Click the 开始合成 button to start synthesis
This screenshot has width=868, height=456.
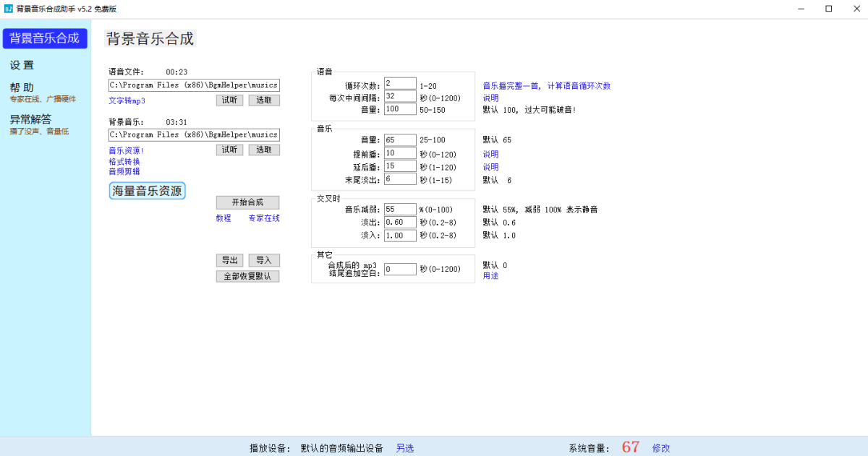coord(247,202)
